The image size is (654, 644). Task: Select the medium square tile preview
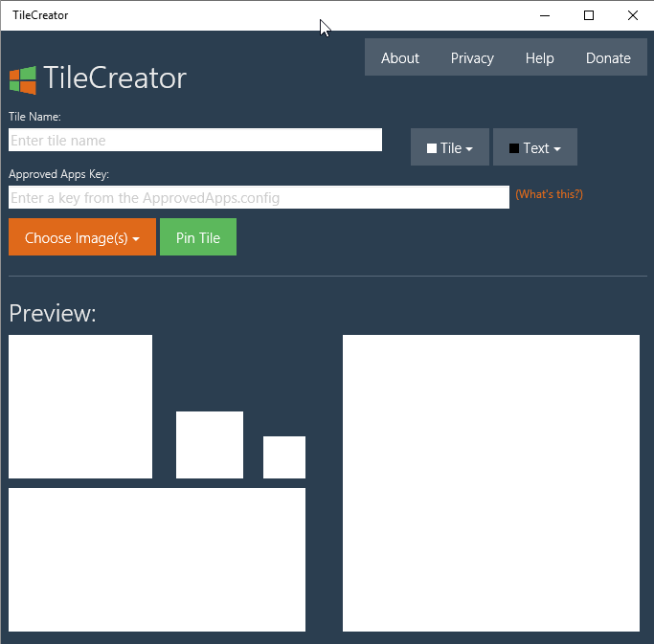click(80, 407)
